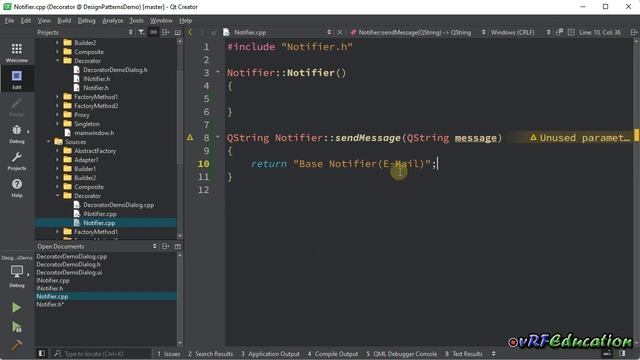
Task: Show the Search Results pane
Action: (x=210, y=354)
